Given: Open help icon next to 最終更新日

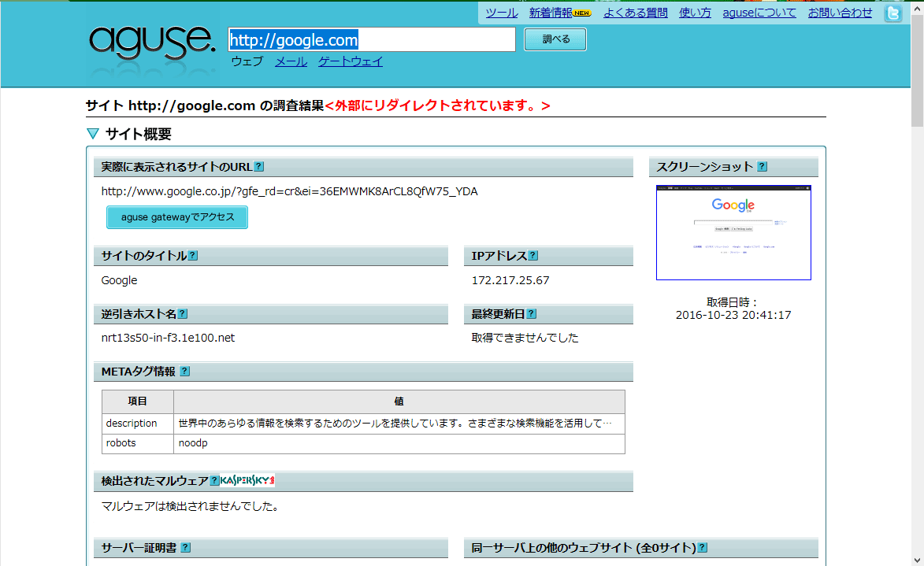Looking at the screenshot, I should click(x=532, y=314).
